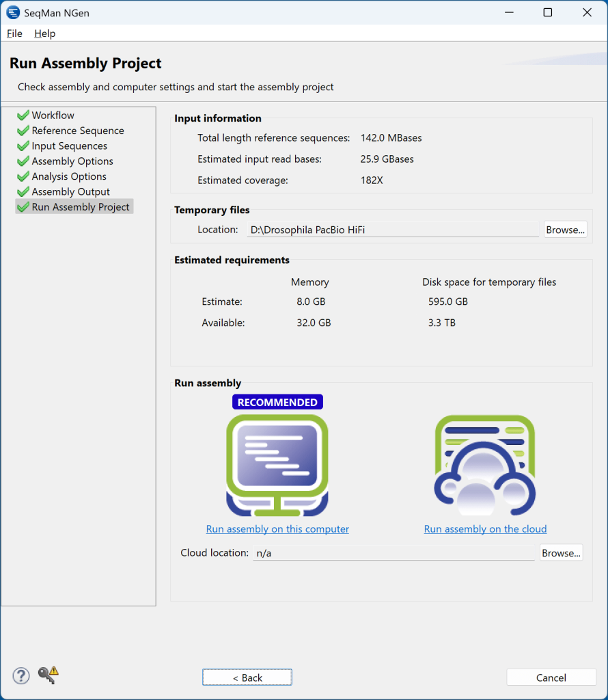Screen dimensions: 608x700
Task: Click the SeqMan NGen app icon in title bar
Action: click(13, 12)
